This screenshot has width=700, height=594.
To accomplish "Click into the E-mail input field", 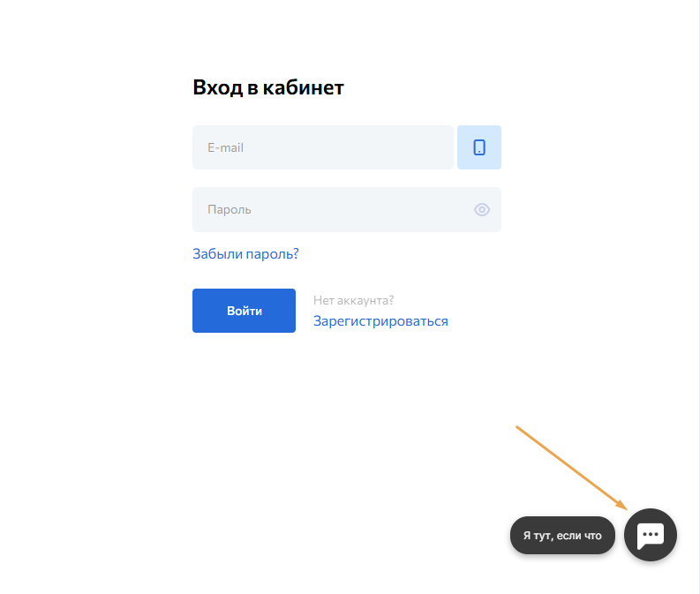I will coord(323,147).
